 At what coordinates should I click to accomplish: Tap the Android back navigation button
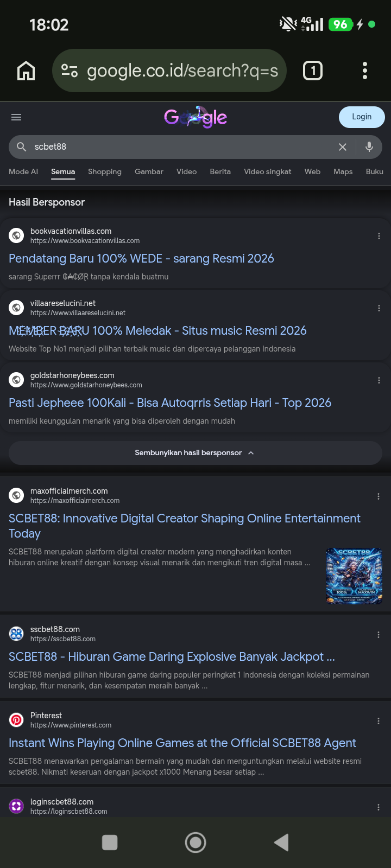tap(281, 843)
